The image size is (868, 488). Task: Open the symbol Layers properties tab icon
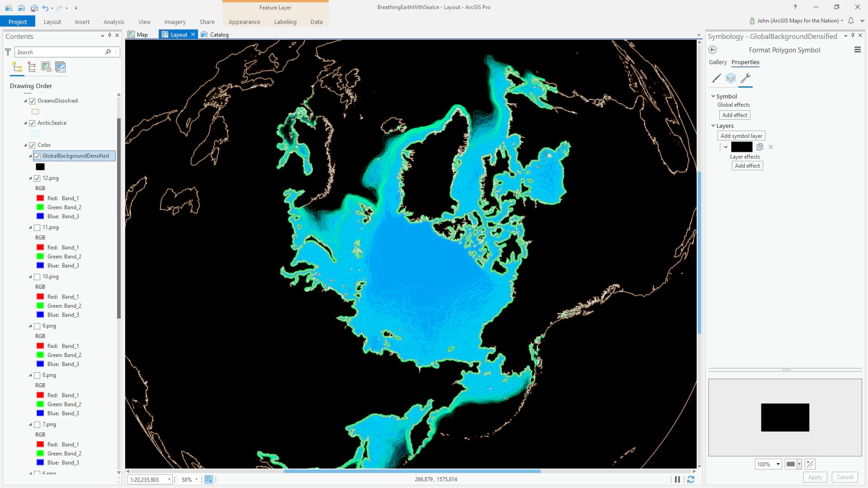tap(731, 79)
